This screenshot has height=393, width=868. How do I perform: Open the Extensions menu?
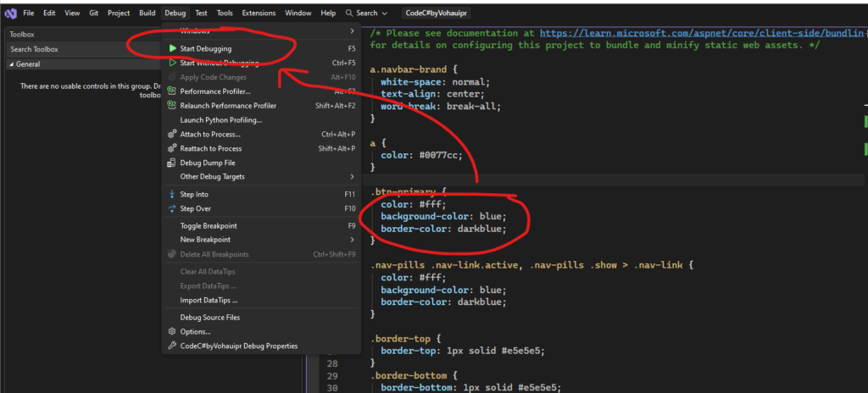pyautogui.click(x=259, y=14)
